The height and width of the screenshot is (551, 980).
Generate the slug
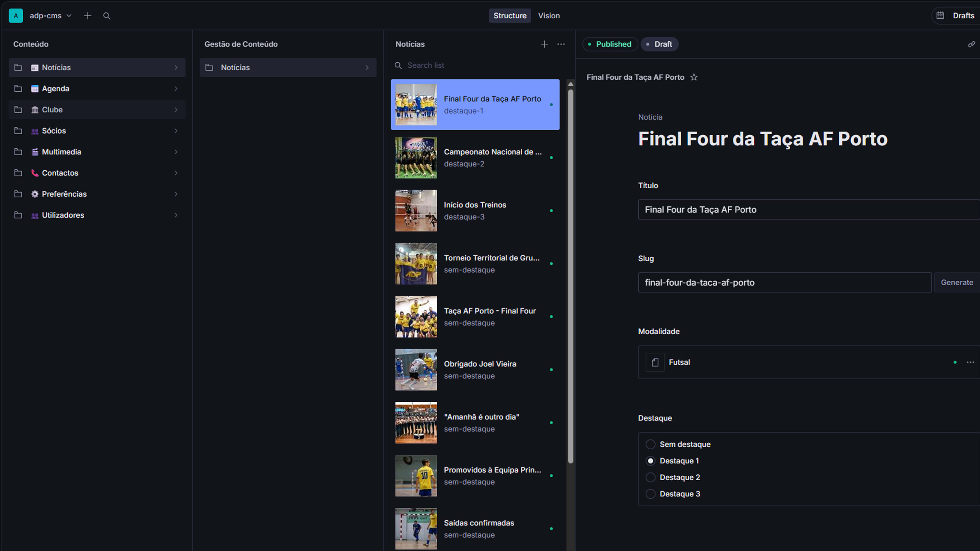coord(957,282)
